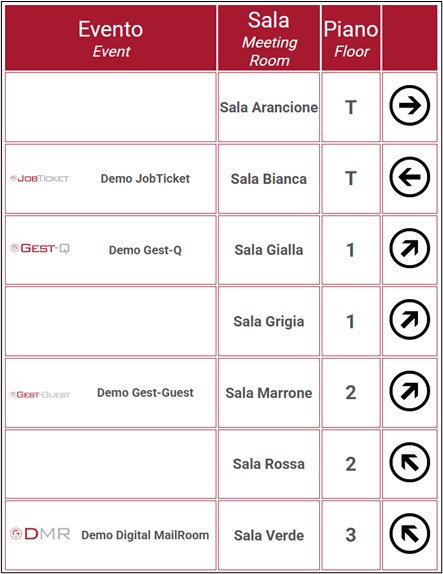Click the direction arrow in Sala Grigia row
Viewport: 443px width, 574px height.
click(x=409, y=320)
